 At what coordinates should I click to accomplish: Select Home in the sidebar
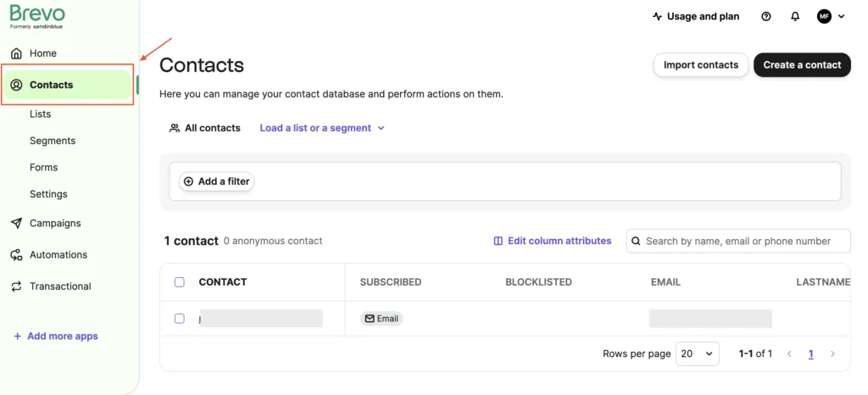pos(43,53)
